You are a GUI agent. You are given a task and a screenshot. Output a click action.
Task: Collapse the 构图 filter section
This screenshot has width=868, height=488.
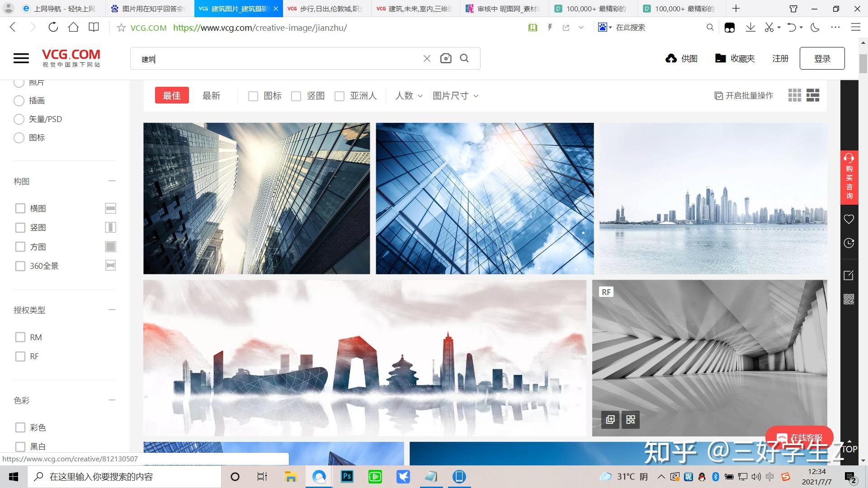coord(112,181)
